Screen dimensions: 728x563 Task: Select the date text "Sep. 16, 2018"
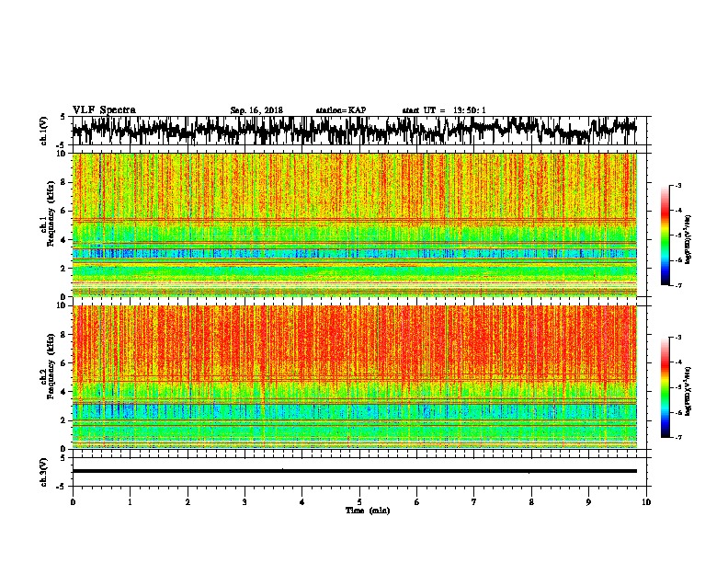pos(256,110)
